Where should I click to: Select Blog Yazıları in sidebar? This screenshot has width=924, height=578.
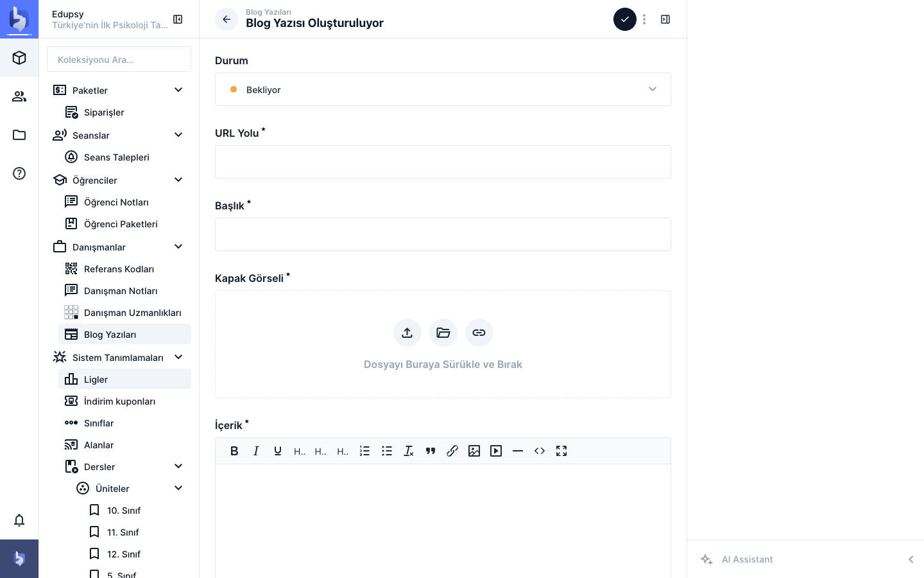click(124, 334)
